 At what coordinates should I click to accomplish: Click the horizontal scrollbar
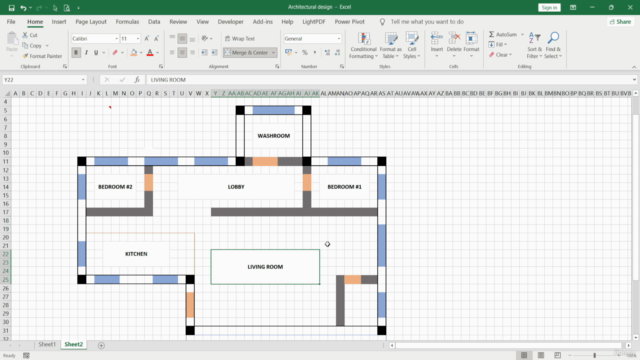coord(509,345)
